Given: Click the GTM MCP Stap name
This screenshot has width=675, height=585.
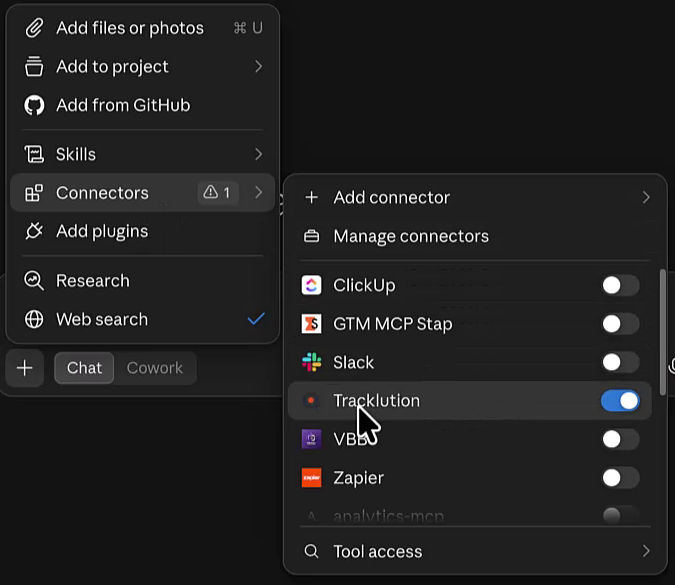Looking at the screenshot, I should [x=393, y=324].
